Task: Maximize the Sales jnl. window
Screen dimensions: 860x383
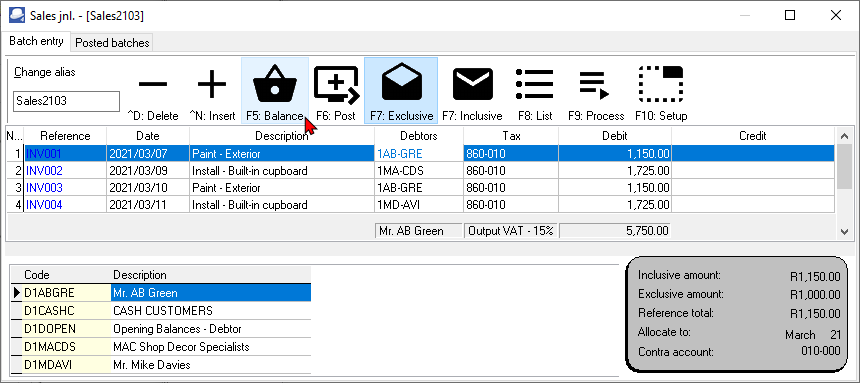Action: coord(790,15)
